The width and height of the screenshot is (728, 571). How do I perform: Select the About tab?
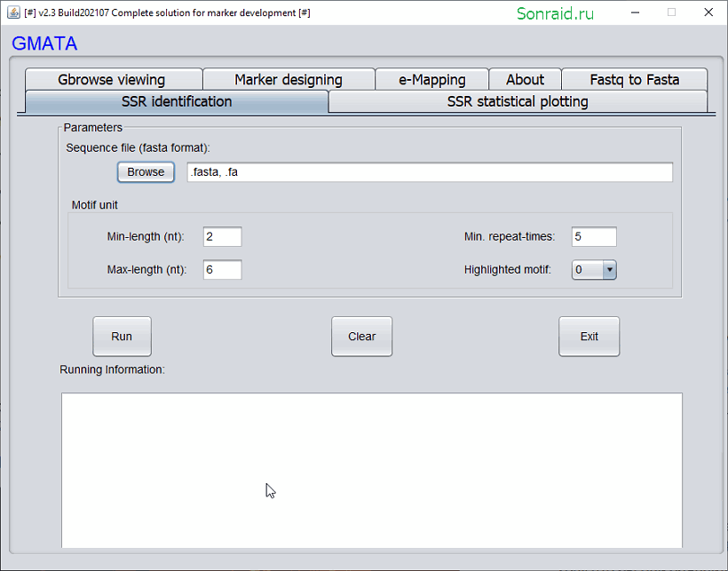point(525,79)
